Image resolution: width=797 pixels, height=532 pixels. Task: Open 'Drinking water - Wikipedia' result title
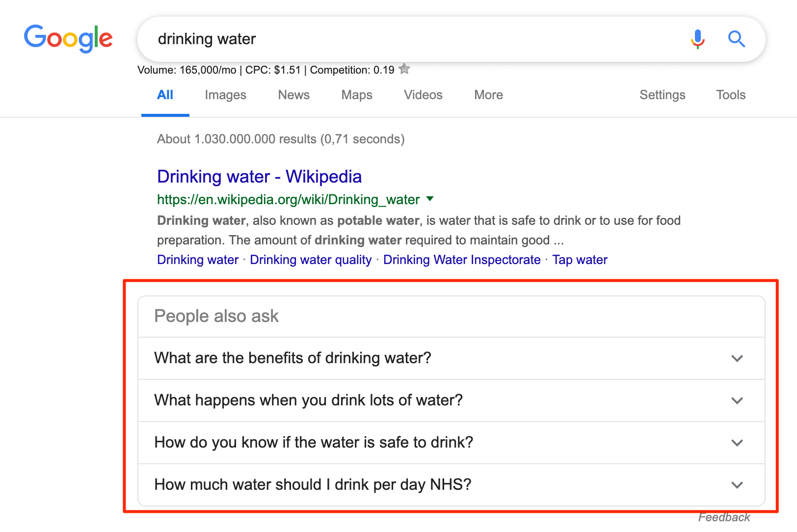pos(260,177)
